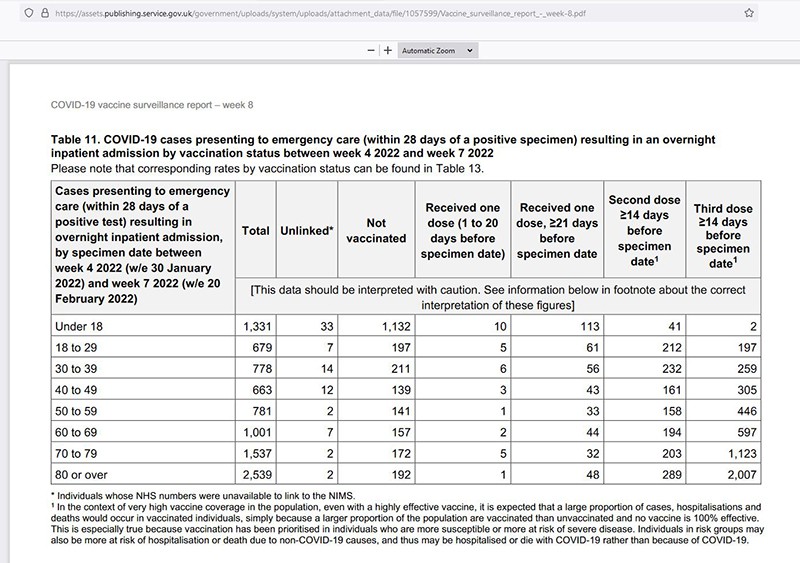Viewport: 800px width, 563px height.
Task: Select the "Unlinked*" column header
Action: tap(305, 231)
